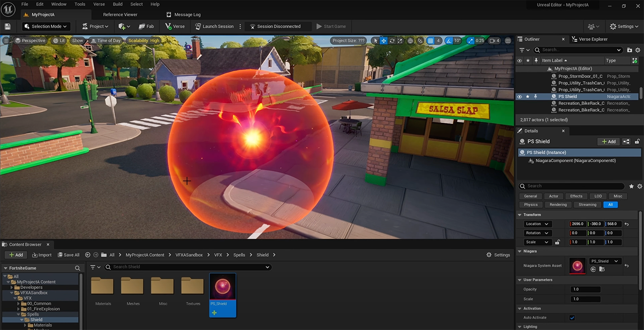
Task: Select the Rendering filter in Details
Action: tap(558, 205)
